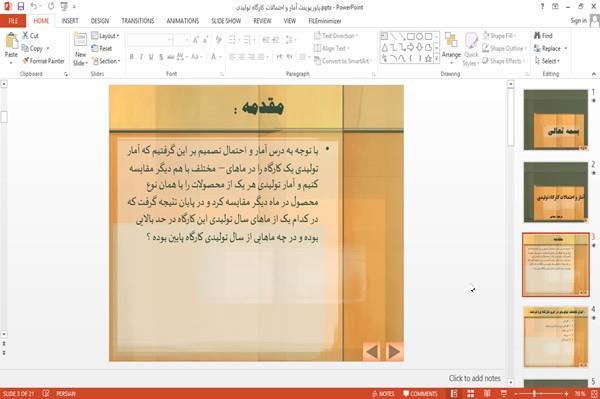
Task: Click the Sign in link
Action: (578, 21)
